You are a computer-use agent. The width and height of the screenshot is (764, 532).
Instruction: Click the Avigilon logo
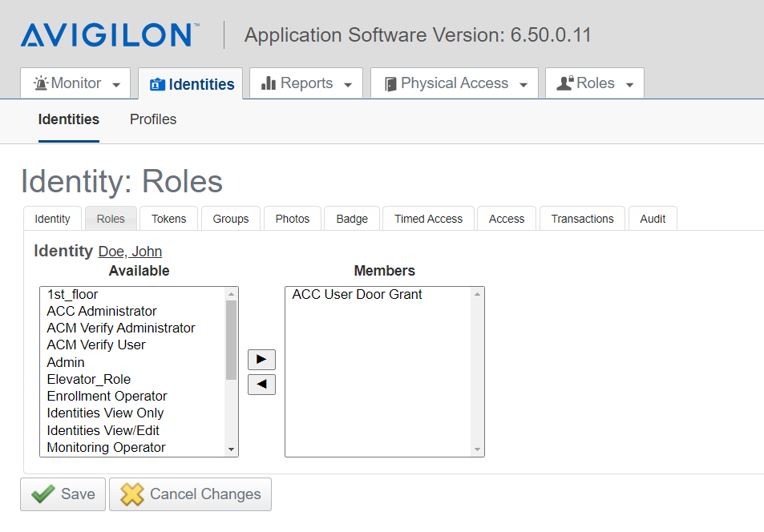(x=110, y=34)
